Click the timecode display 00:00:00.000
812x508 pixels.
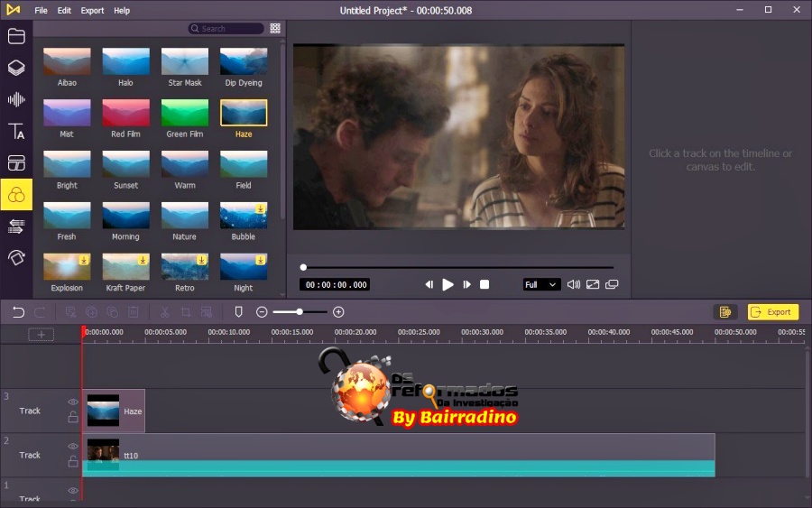[336, 284]
